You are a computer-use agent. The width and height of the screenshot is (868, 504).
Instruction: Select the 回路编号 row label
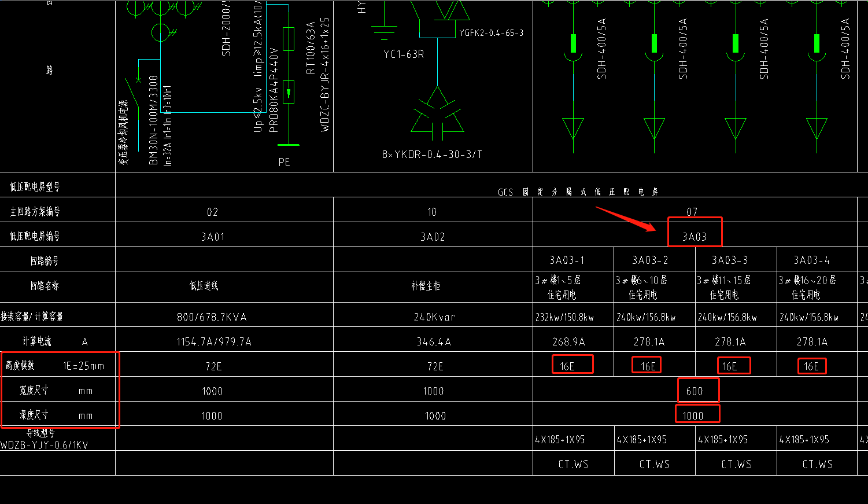click(x=45, y=261)
